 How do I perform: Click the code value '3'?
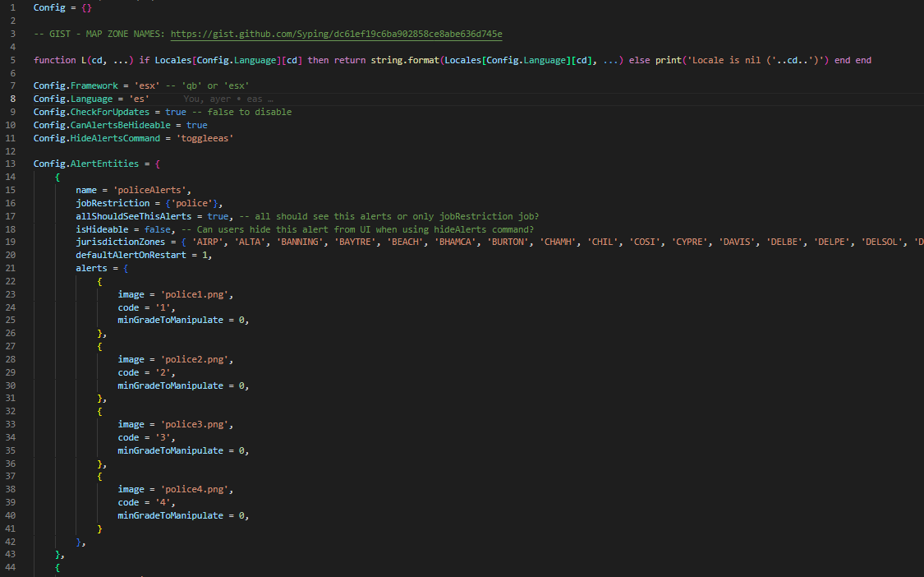click(x=163, y=437)
